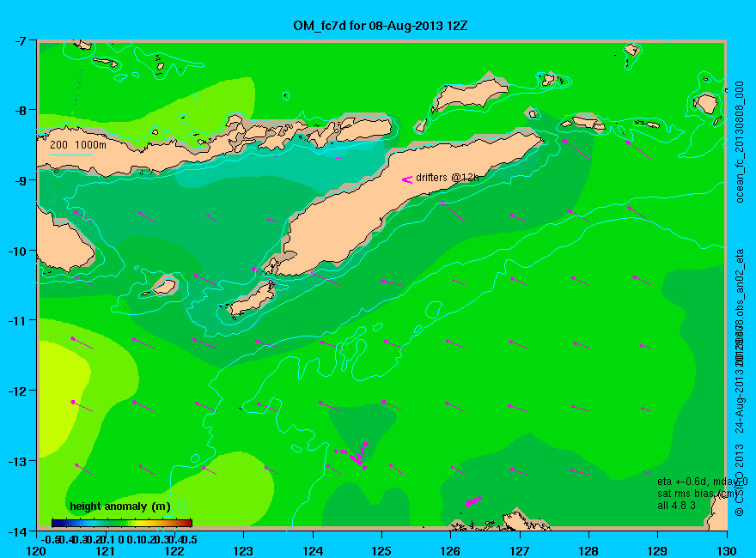The image size is (756, 558).
Task: Click the vertical '© CSIRO 2013' copyright text
Action: 740,480
